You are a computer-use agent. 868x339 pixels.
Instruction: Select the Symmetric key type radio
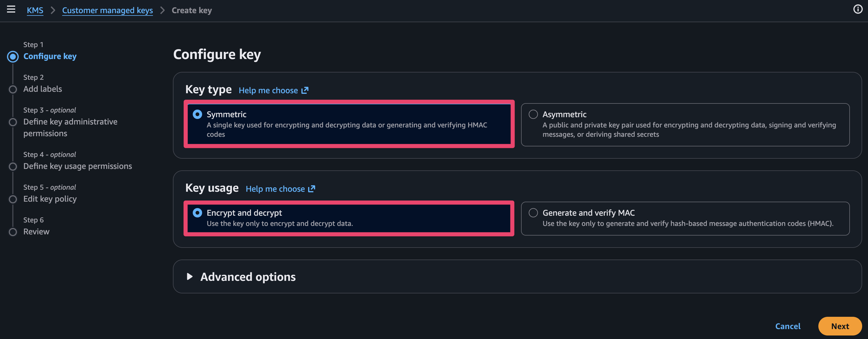pos(197,114)
